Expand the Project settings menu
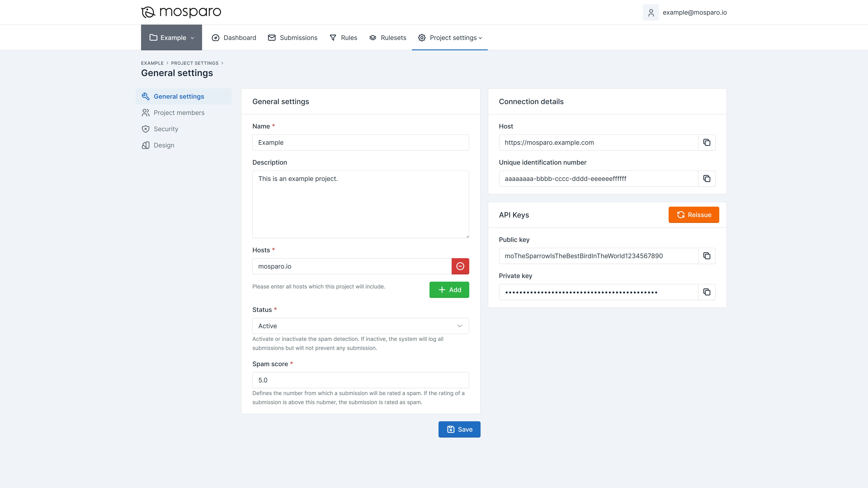Image resolution: width=868 pixels, height=488 pixels. pyautogui.click(x=450, y=38)
